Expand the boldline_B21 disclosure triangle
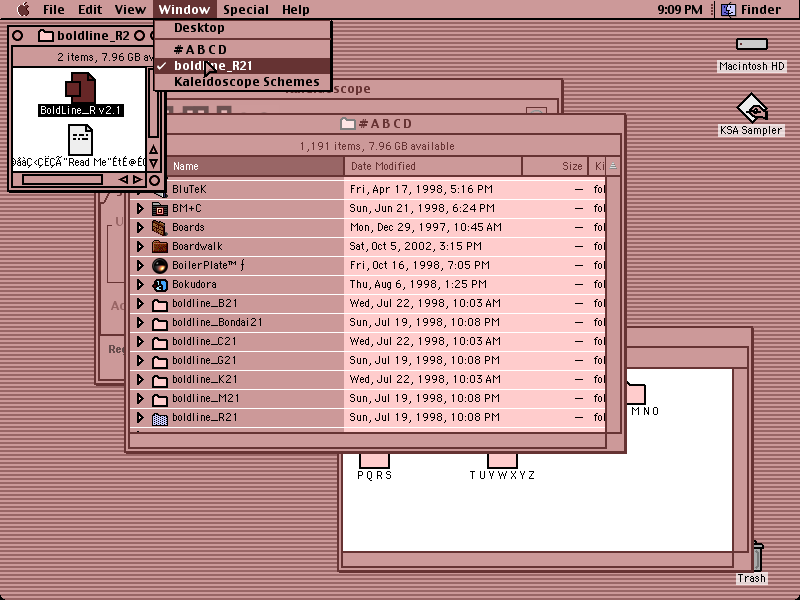Screen dimensions: 800x600 tap(140, 304)
